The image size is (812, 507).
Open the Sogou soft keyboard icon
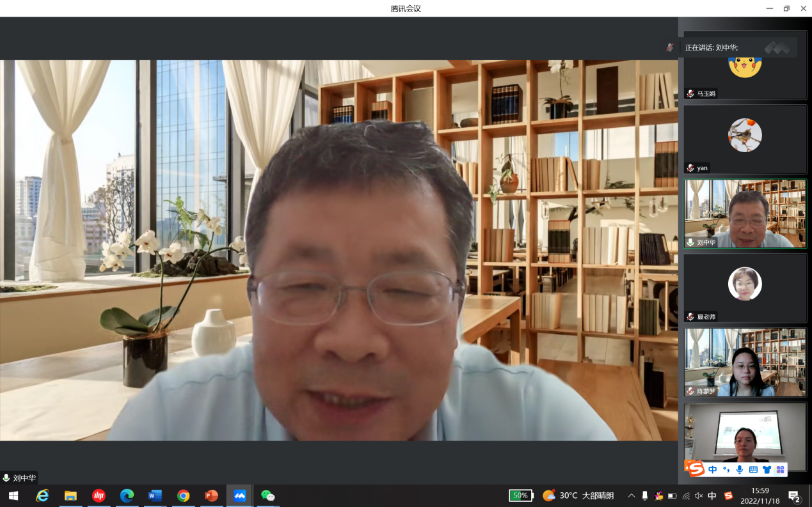[x=753, y=470]
